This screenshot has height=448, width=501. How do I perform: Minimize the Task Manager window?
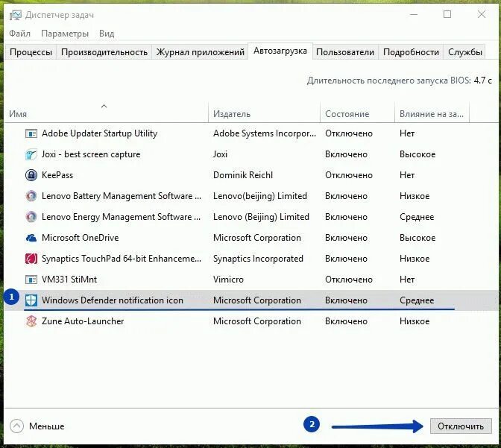click(x=414, y=14)
